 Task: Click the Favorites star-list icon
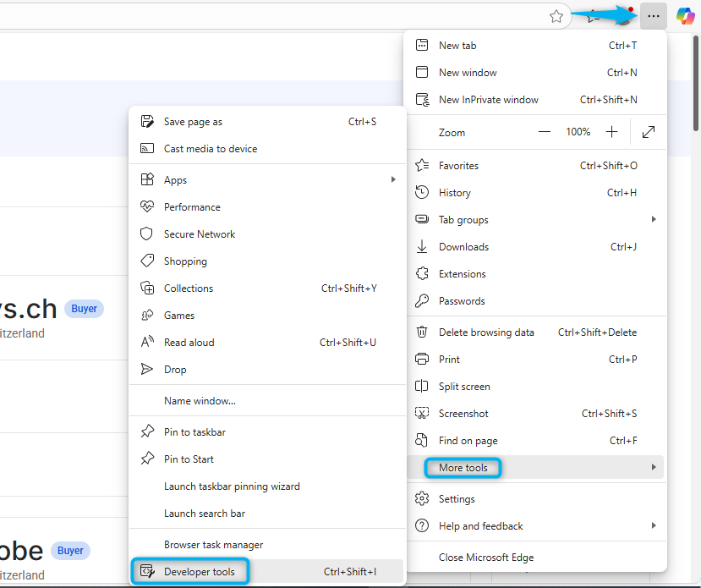point(422,166)
